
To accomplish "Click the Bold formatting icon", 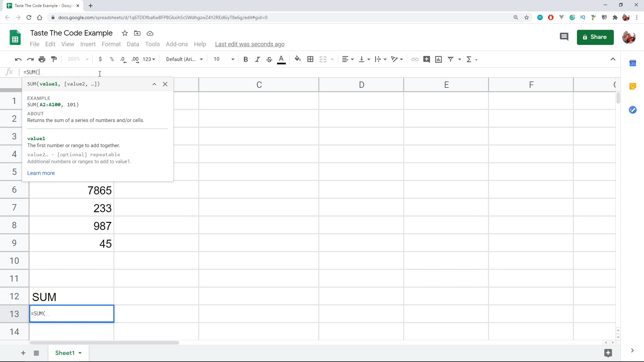I will click(246, 59).
